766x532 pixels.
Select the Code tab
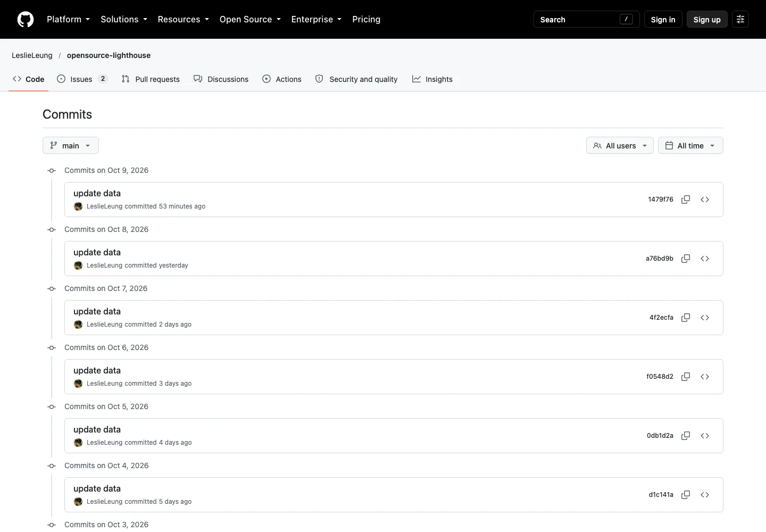(29, 79)
